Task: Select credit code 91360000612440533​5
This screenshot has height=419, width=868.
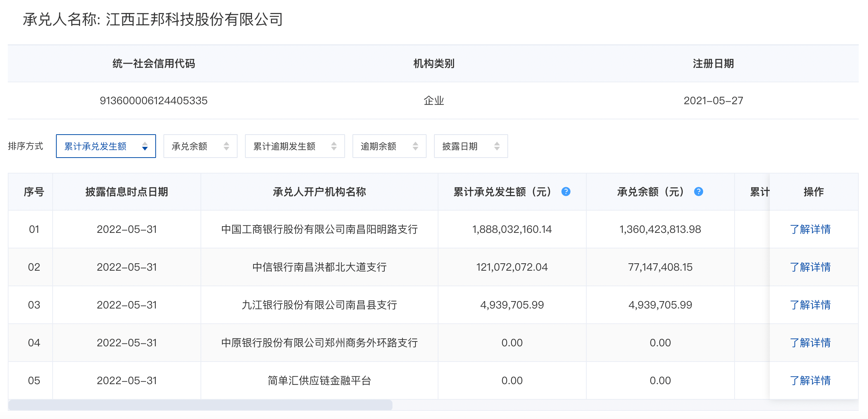Action: pos(153,100)
